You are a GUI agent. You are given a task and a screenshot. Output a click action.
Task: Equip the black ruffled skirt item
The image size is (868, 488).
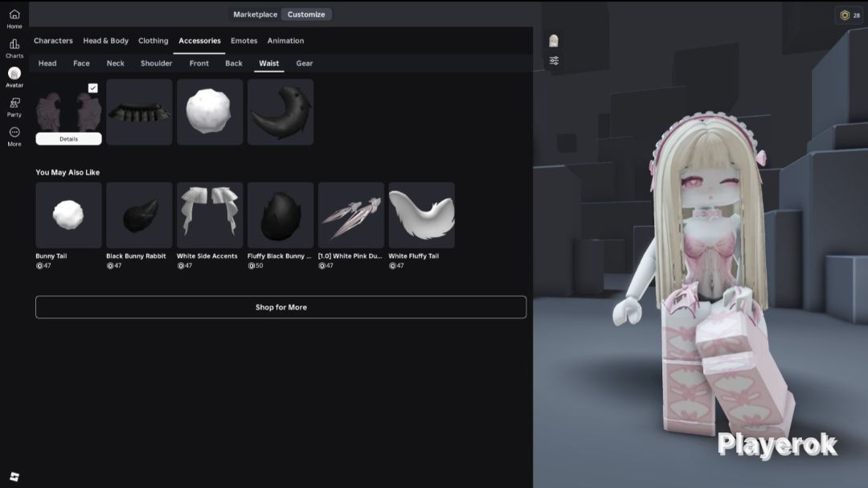coord(140,112)
